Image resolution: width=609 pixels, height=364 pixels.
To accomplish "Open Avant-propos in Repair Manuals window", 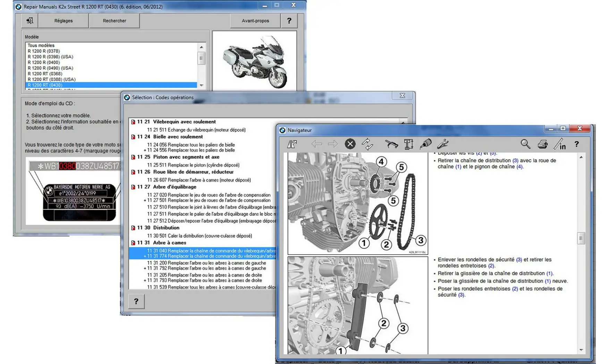I will point(255,21).
